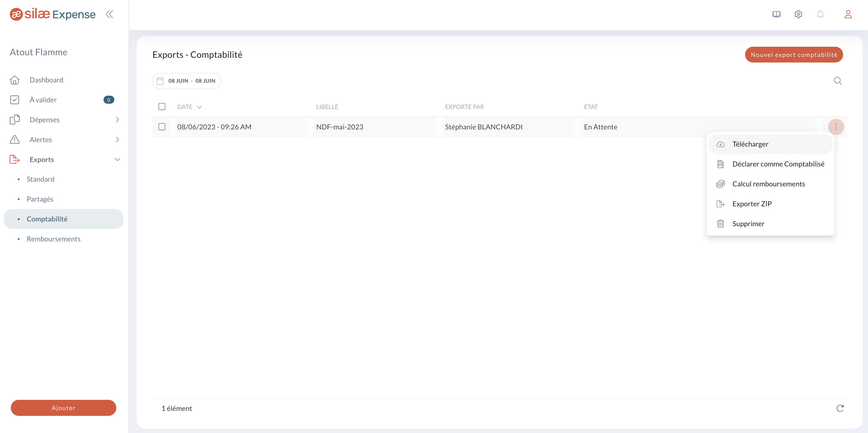The image size is (868, 433).
Task: Click the Exporter ZIP icon
Action: pyautogui.click(x=720, y=204)
